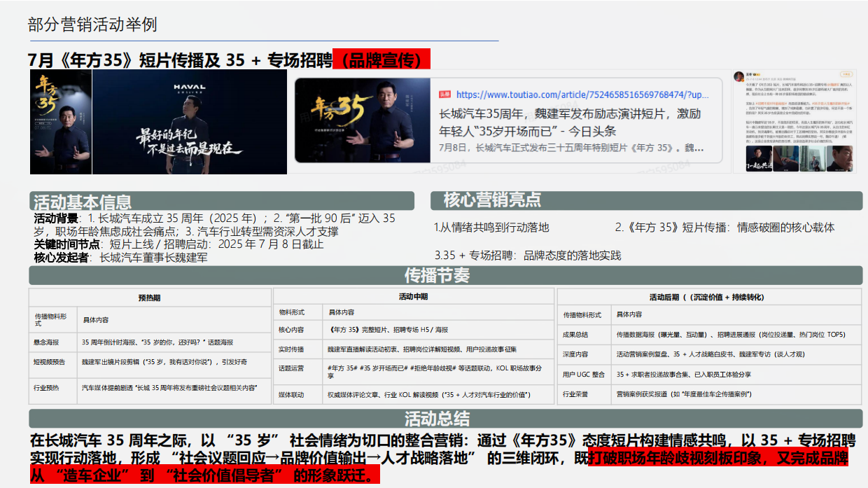Screen dimensions: 868x488
Task: Select slide heading 部分营销活动举例
Action: click(x=92, y=25)
